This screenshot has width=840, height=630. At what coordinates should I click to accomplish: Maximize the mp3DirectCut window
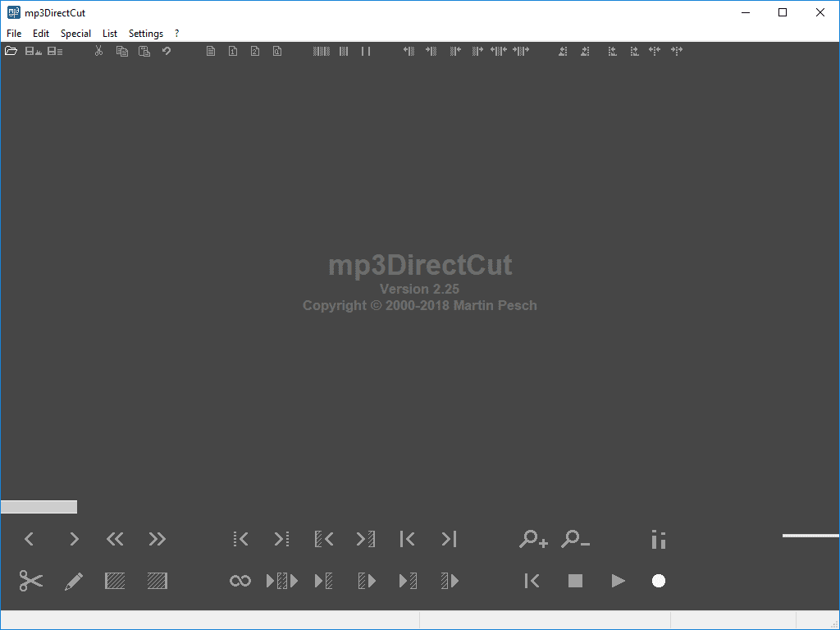coord(782,12)
